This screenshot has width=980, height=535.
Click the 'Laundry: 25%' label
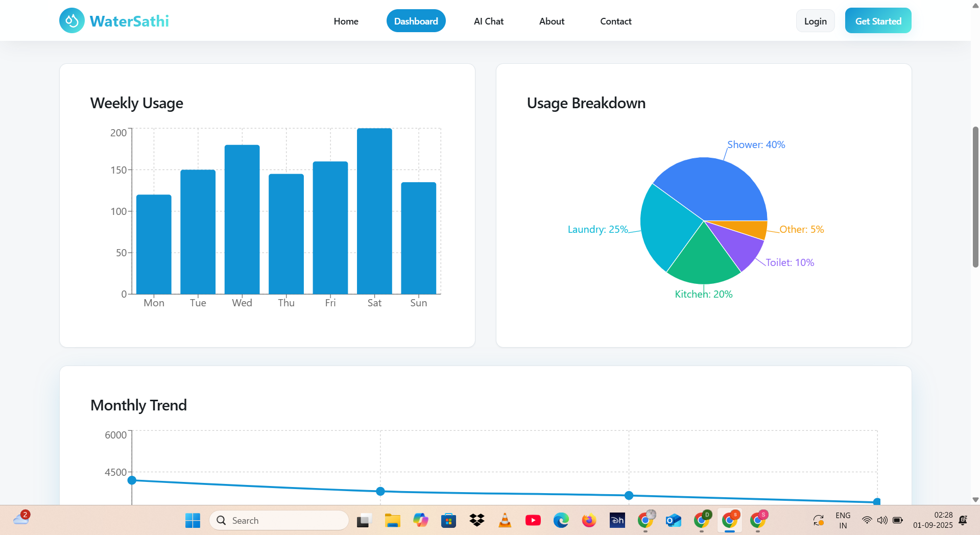[597, 229]
